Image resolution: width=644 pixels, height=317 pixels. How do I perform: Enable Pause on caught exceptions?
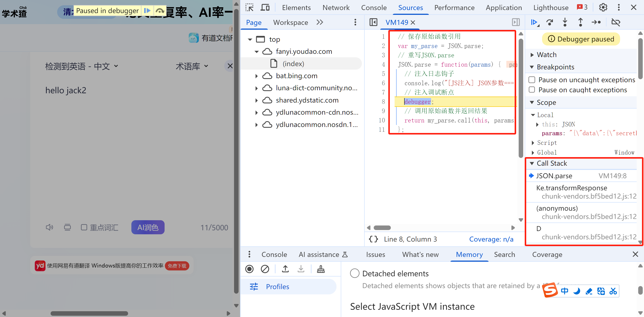(532, 90)
